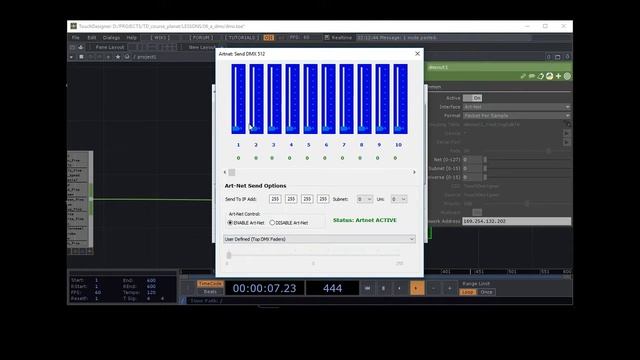Image resolution: width=640 pixels, height=360 pixels.
Task: Open the Format Packet Per Sample dropdown
Action: click(x=516, y=116)
